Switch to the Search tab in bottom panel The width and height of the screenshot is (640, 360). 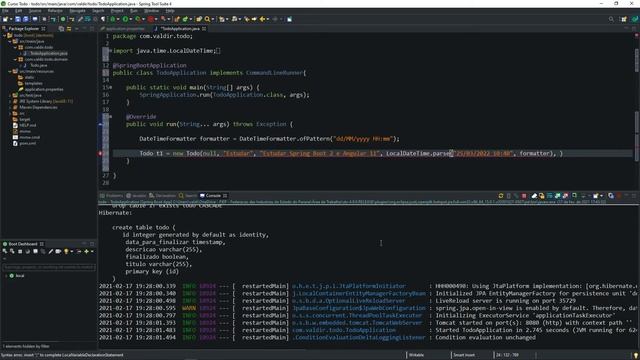pos(188,196)
